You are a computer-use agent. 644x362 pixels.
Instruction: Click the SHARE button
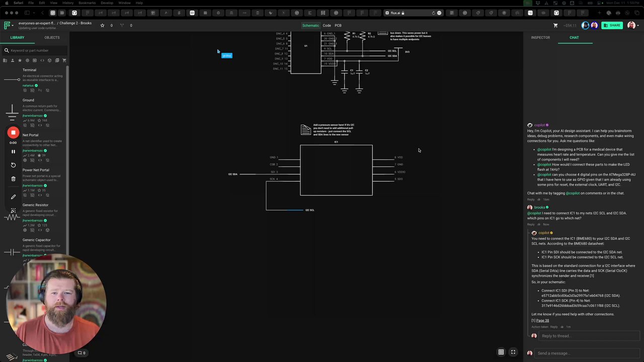pyautogui.click(x=612, y=25)
